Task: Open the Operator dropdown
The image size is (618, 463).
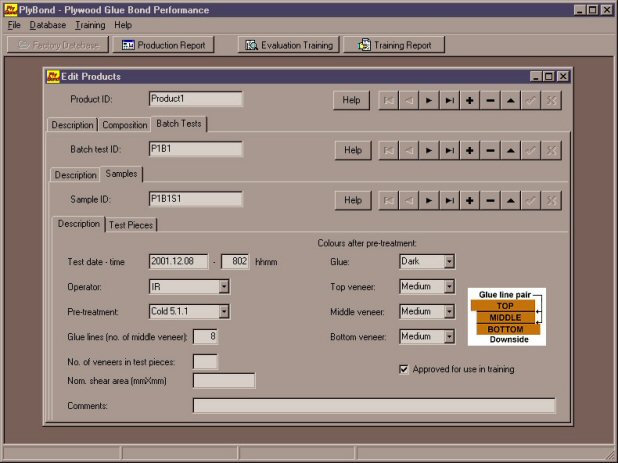Action: coord(223,286)
